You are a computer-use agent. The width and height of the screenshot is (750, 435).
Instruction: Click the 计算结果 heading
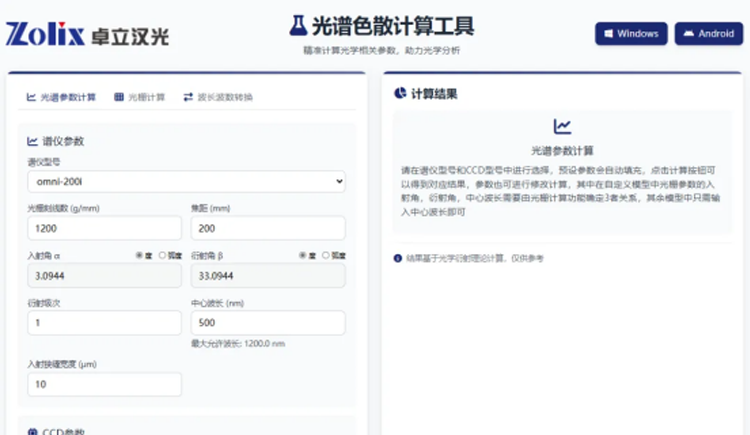[x=434, y=94]
